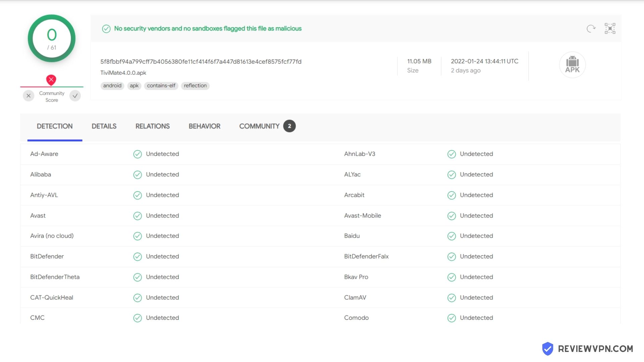Open the Community tab with 2 comments
Image resolution: width=644 pixels, height=362 pixels.
pyautogui.click(x=267, y=126)
